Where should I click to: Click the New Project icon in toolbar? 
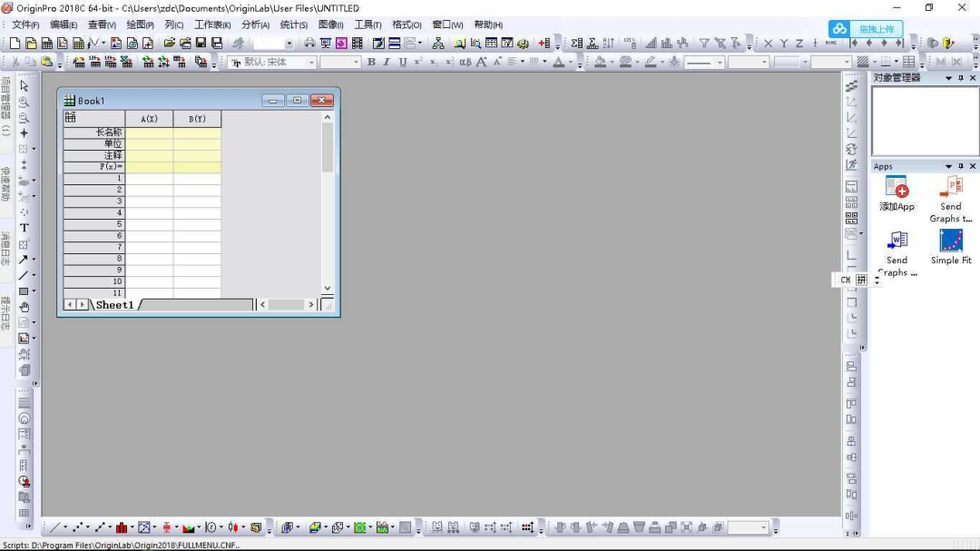[15, 44]
